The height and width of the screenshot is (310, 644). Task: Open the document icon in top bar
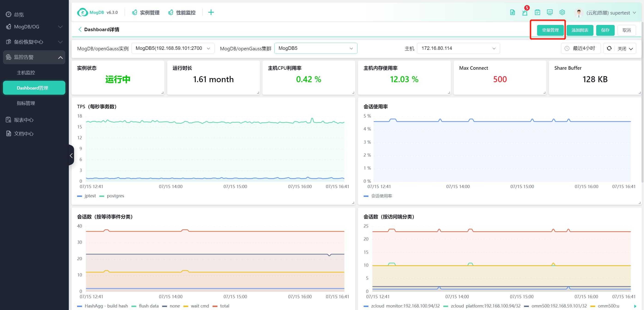(512, 12)
